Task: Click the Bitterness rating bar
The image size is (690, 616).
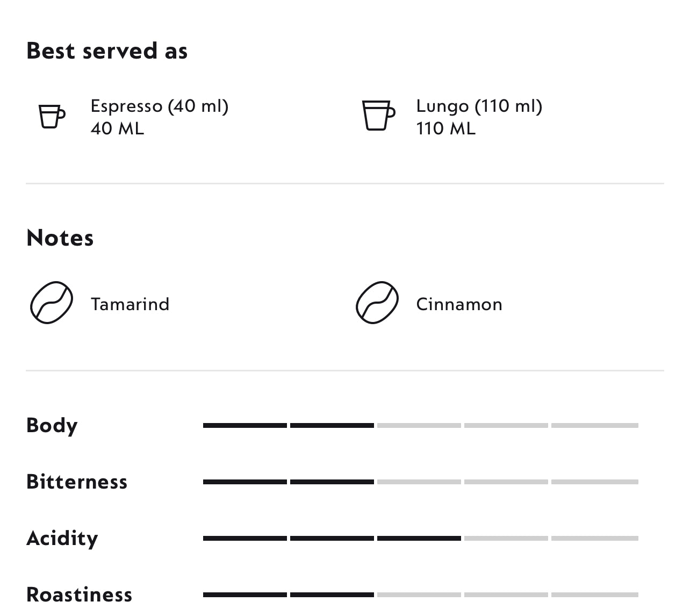Action: (x=420, y=482)
